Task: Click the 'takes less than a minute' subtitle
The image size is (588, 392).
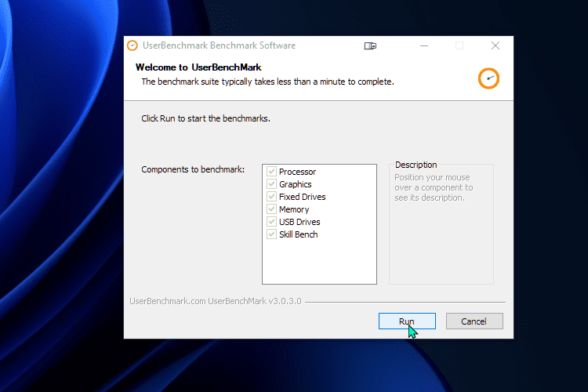Action: click(x=268, y=82)
